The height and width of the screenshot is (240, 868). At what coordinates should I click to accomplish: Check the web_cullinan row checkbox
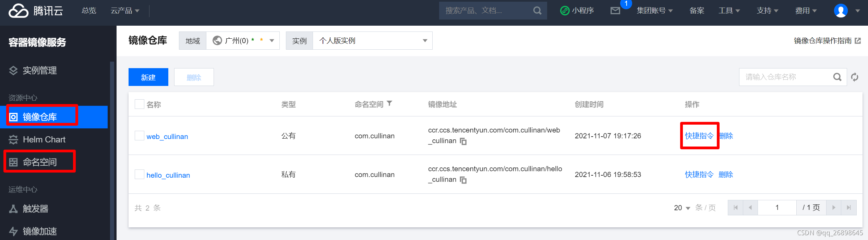[139, 136]
